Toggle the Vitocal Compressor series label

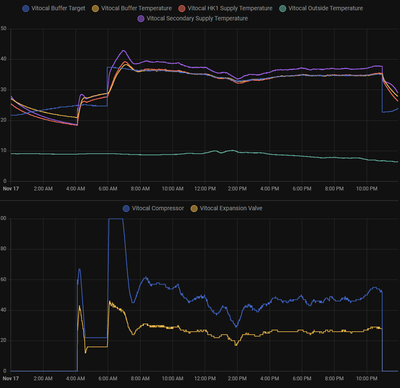[x=158, y=208]
